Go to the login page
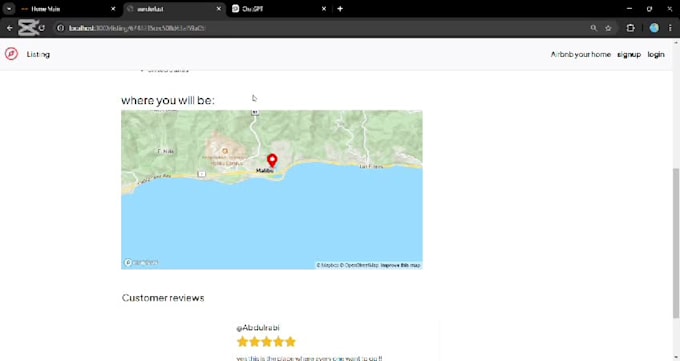 tap(656, 54)
